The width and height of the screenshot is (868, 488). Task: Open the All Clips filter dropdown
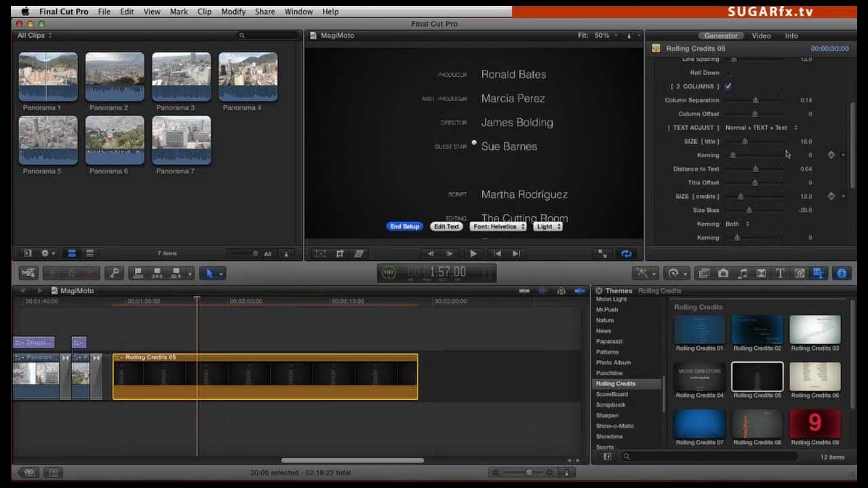click(x=35, y=35)
